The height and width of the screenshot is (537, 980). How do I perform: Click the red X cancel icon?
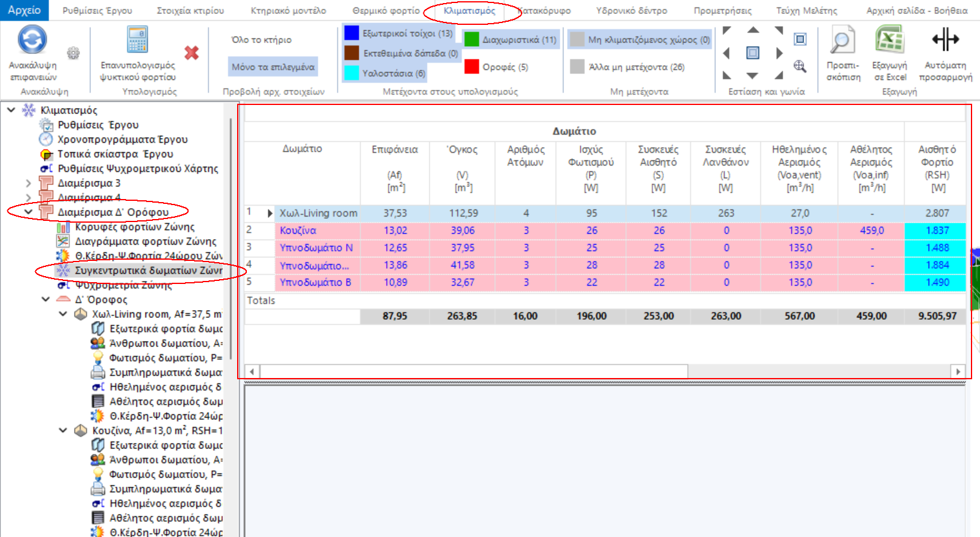tap(192, 53)
